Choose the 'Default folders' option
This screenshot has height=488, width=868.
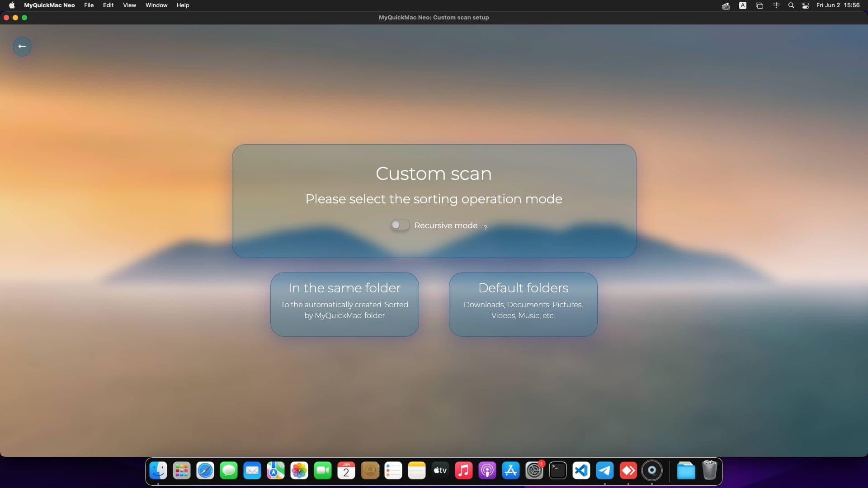tap(523, 304)
